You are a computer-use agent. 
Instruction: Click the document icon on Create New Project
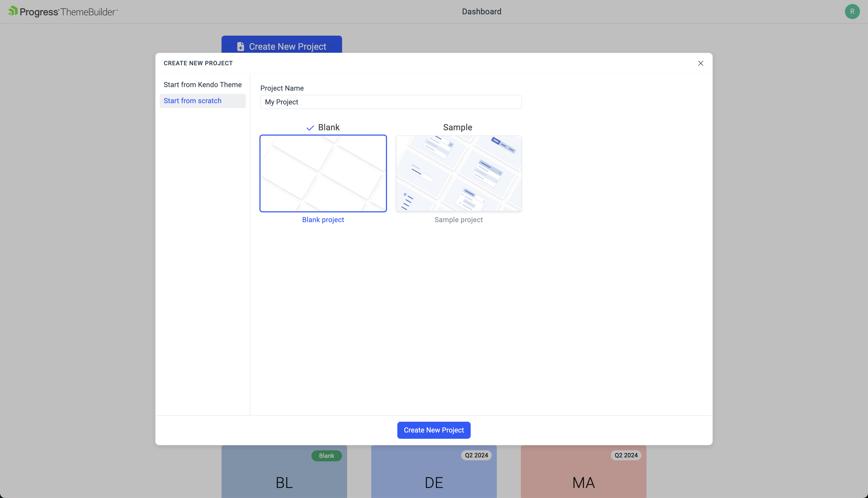pos(240,46)
